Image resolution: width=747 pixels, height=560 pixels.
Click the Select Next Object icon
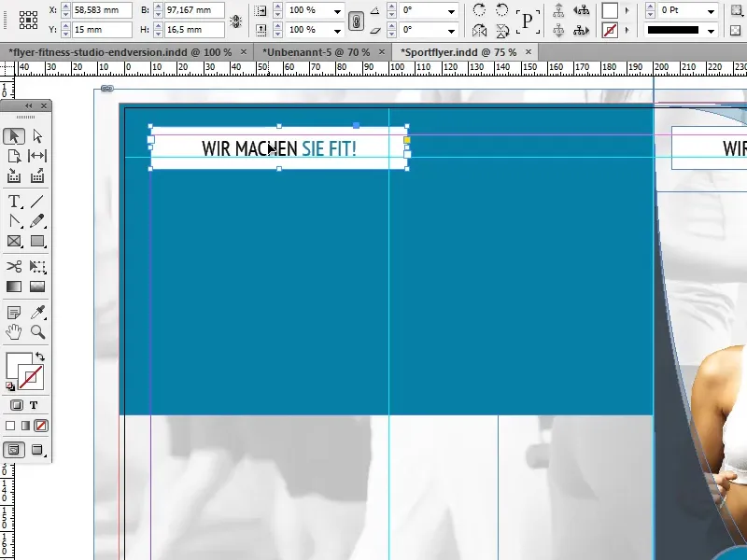point(581,31)
